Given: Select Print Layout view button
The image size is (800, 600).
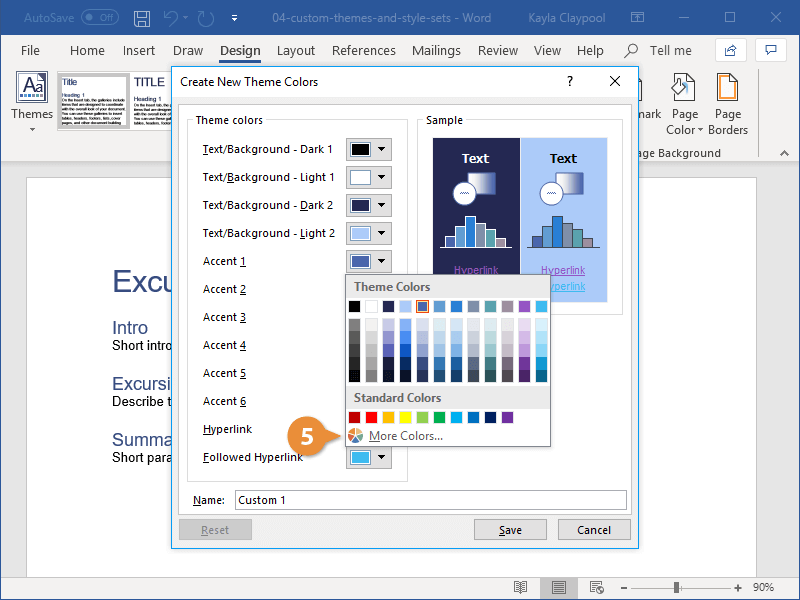Looking at the screenshot, I should pyautogui.click(x=559, y=587).
